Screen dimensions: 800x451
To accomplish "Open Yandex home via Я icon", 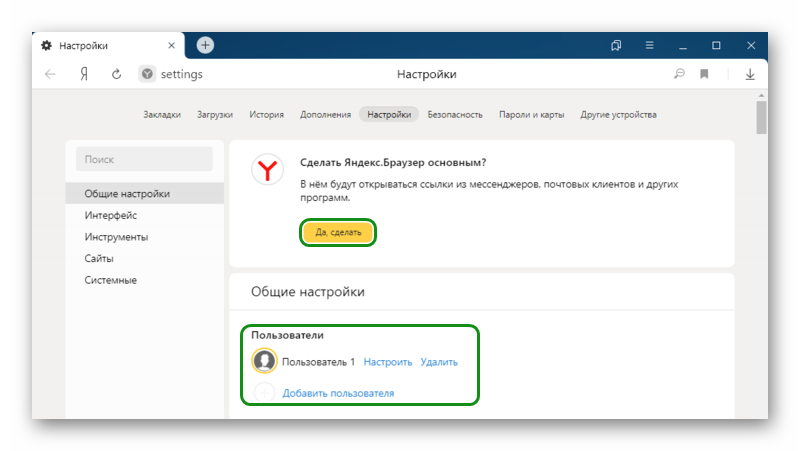I will [84, 74].
